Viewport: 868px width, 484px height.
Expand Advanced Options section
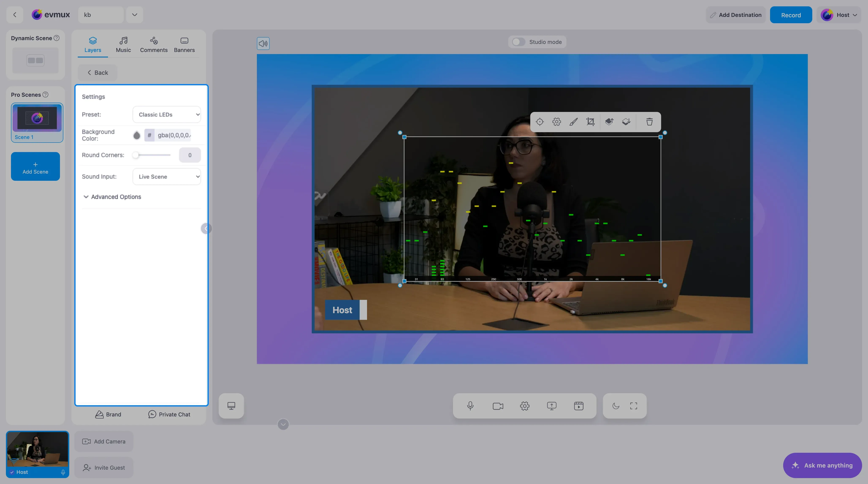click(x=112, y=197)
